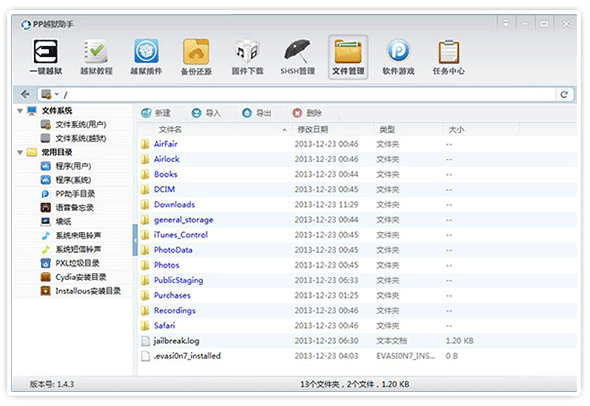Select the Books folder
This screenshot has height=406, width=590.
[166, 174]
